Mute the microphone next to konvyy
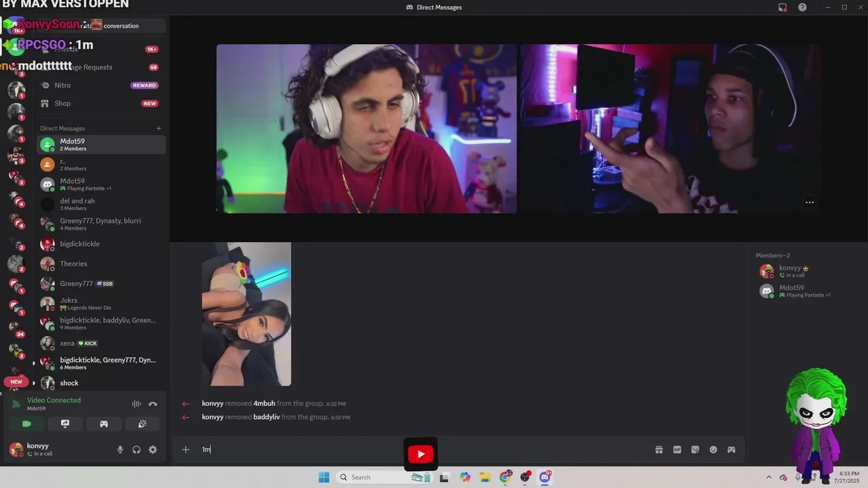Viewport: 868px width, 488px height. click(120, 449)
